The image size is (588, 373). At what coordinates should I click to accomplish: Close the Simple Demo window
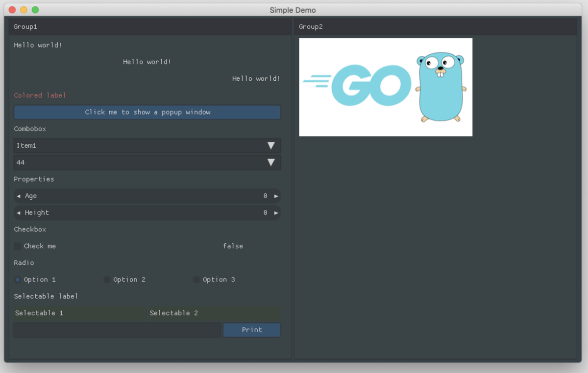coord(12,10)
